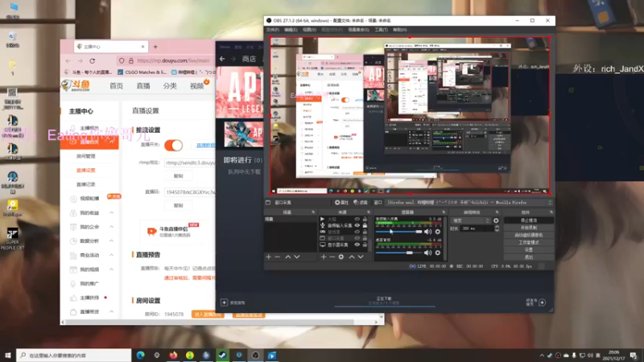The width and height of the screenshot is (644, 362).
Task: Mute the 桌面音频 mixer speaker icon
Action: 427,253
